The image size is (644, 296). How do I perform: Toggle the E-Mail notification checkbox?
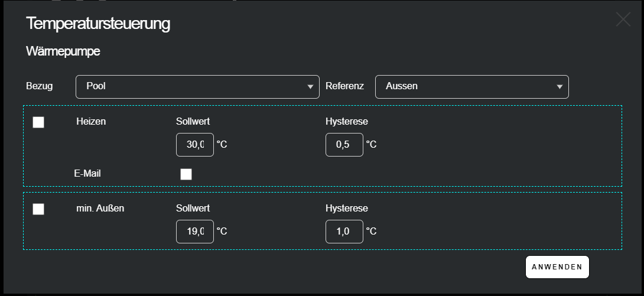[186, 174]
